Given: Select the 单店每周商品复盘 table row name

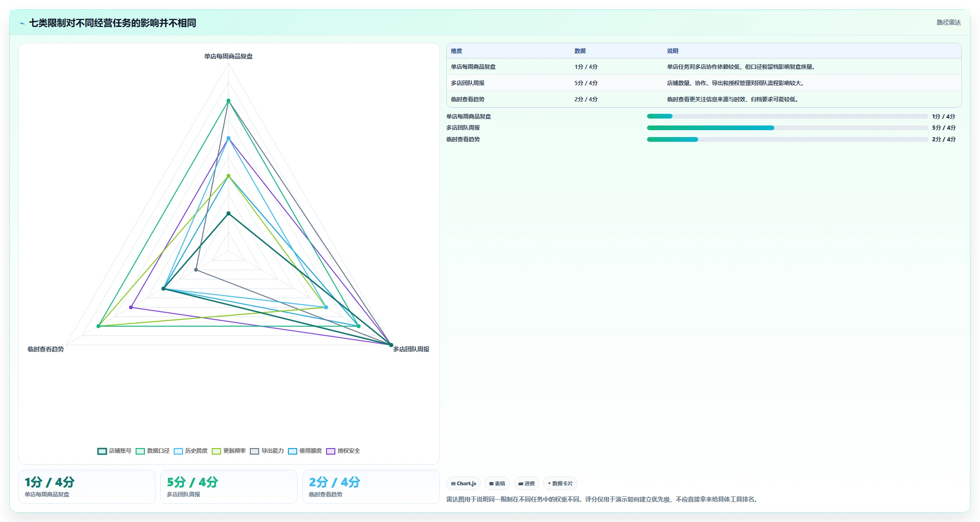Looking at the screenshot, I should click(x=473, y=67).
